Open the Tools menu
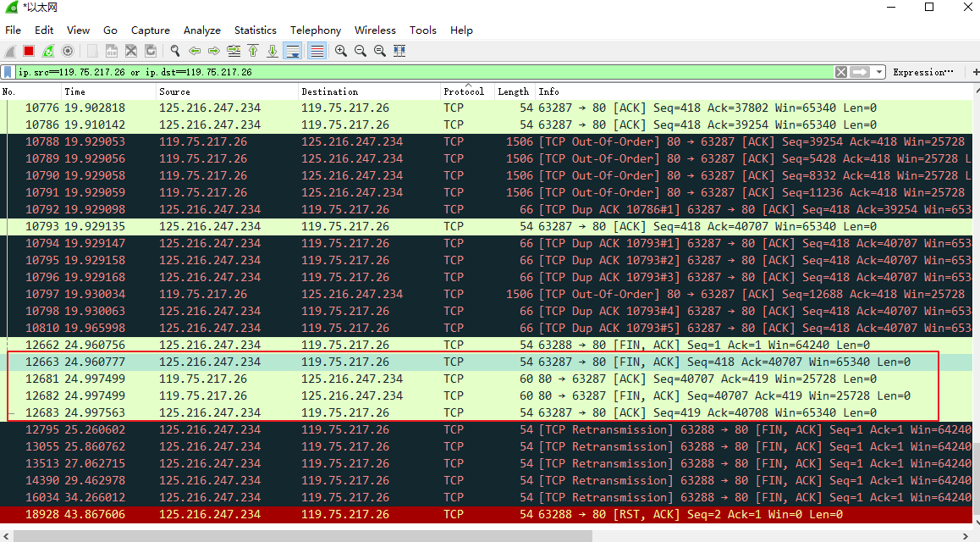Screen dimensions: 980x542 (x=423, y=30)
